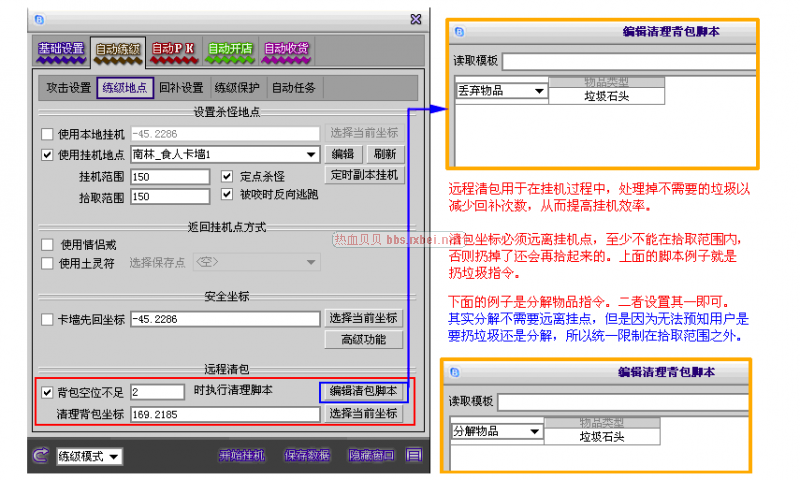Toggle the 定点杀怪 checkbox
This screenshot has width=800, height=480.
point(227,176)
